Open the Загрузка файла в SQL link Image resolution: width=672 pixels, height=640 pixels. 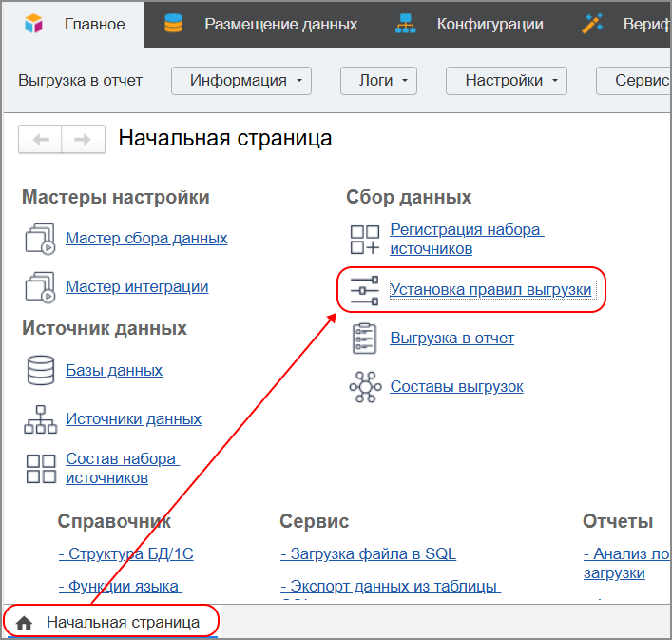point(368,553)
